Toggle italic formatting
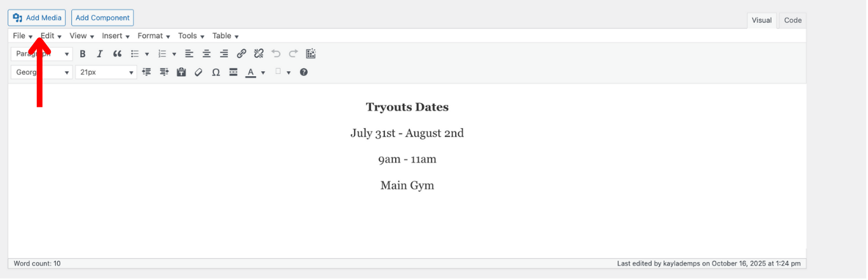The height and width of the screenshot is (280, 868). click(x=100, y=54)
